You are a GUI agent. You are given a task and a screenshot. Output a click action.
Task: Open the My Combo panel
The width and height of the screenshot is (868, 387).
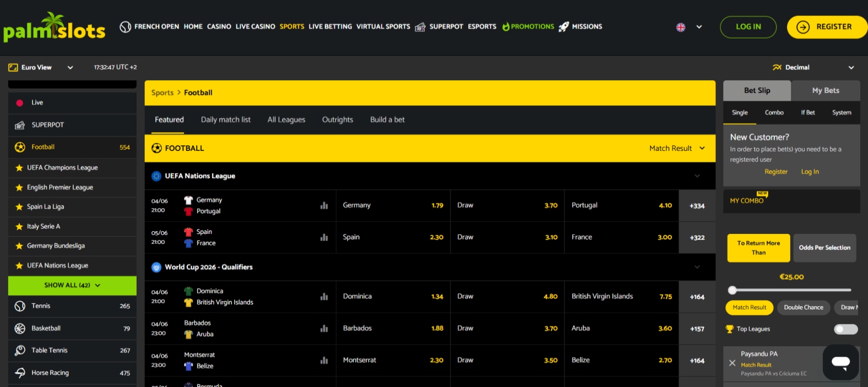coord(791,201)
